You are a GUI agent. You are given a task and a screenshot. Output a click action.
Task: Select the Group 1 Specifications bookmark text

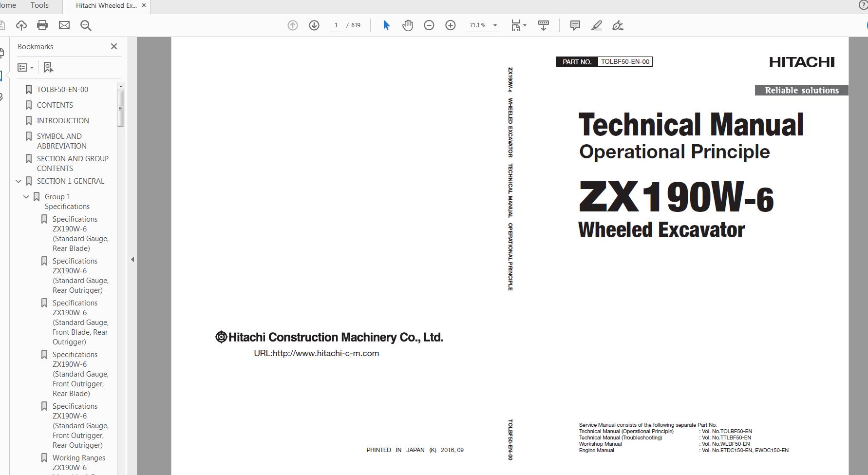point(67,202)
